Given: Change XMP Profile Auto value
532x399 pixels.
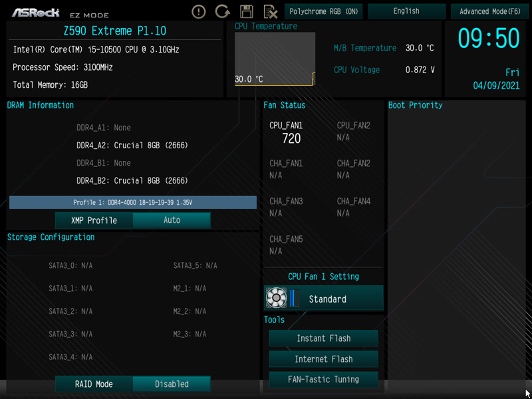Looking at the screenshot, I should click(172, 221).
